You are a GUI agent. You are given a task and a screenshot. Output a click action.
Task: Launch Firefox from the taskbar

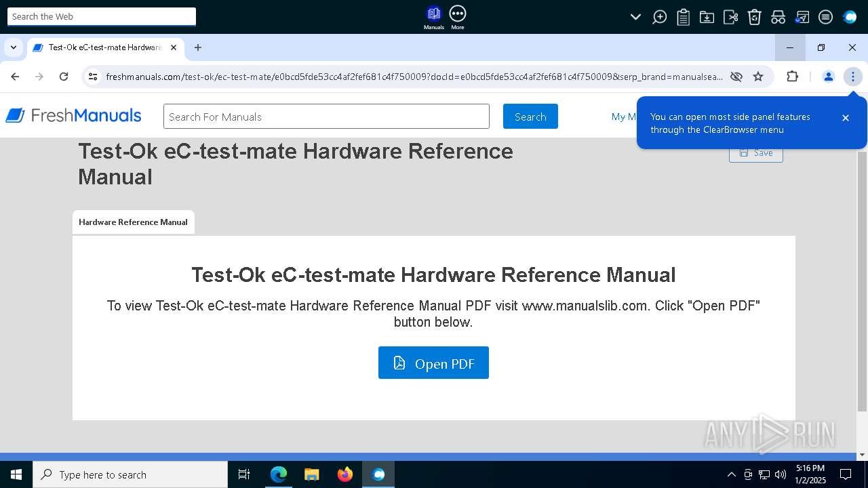[345, 474]
